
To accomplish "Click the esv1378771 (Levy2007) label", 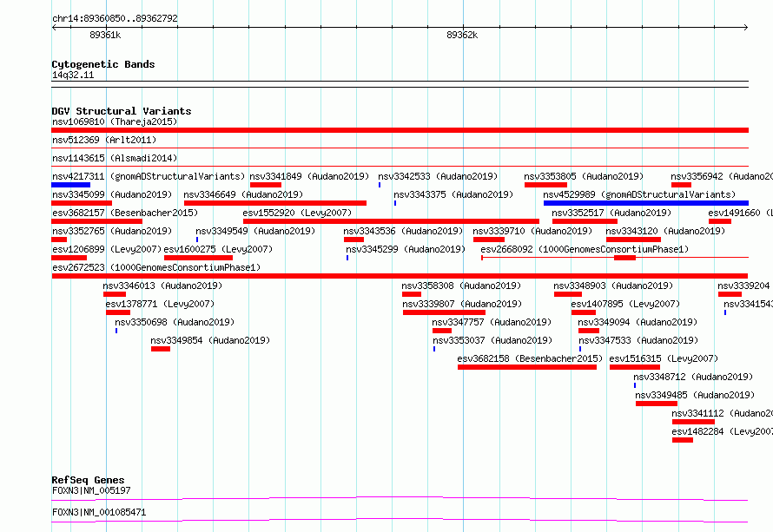I will [x=160, y=304].
